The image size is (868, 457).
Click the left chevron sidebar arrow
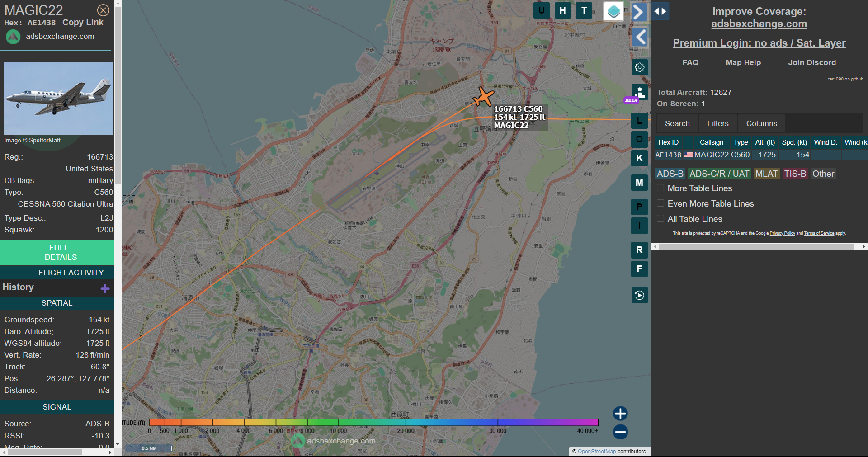click(639, 37)
